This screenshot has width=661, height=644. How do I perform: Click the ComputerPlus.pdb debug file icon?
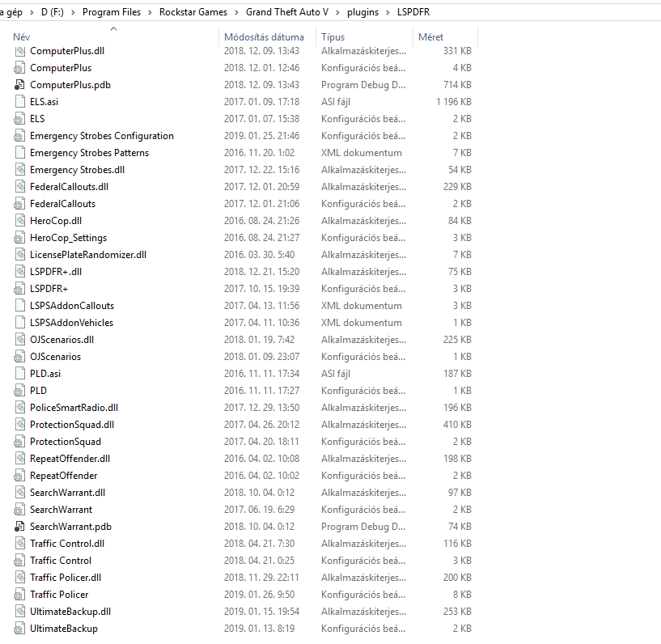point(19,85)
